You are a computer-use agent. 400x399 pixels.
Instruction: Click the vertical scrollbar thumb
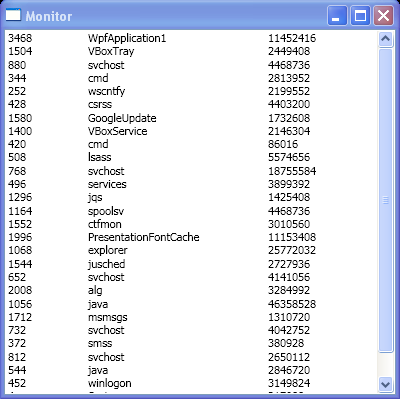pos(386,200)
